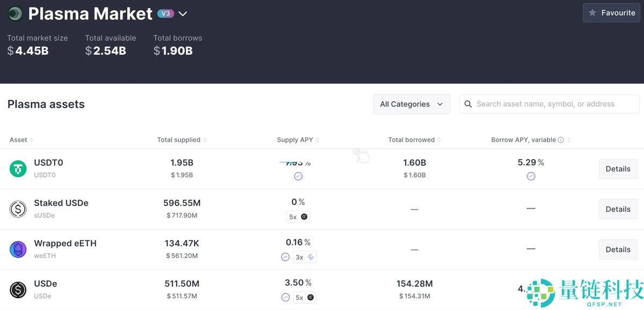The height and width of the screenshot is (310, 644).
Task: Expand the Plasma Market selector chevron
Action: pyautogui.click(x=182, y=13)
